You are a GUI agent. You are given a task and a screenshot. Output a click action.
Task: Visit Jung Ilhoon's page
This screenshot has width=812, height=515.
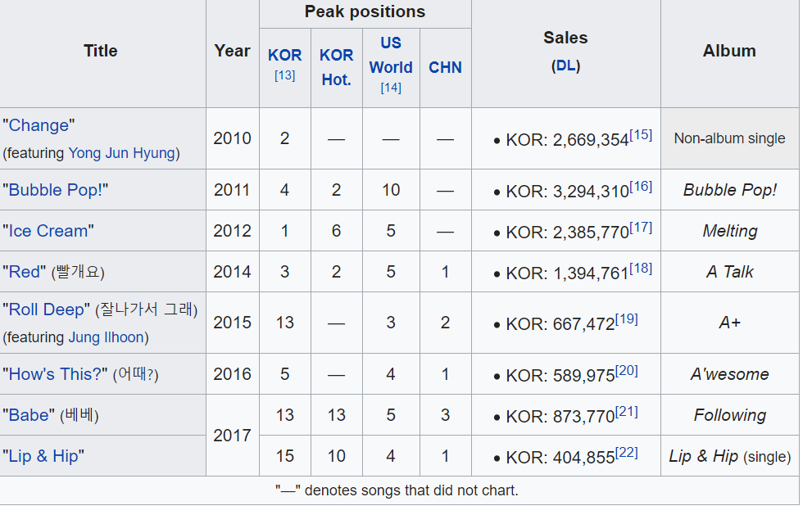107,337
